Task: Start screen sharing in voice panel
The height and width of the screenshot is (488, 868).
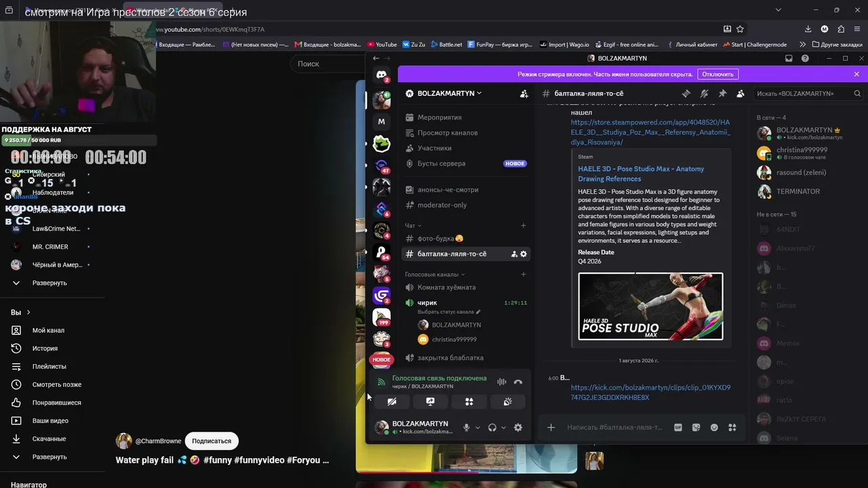Action: (430, 402)
